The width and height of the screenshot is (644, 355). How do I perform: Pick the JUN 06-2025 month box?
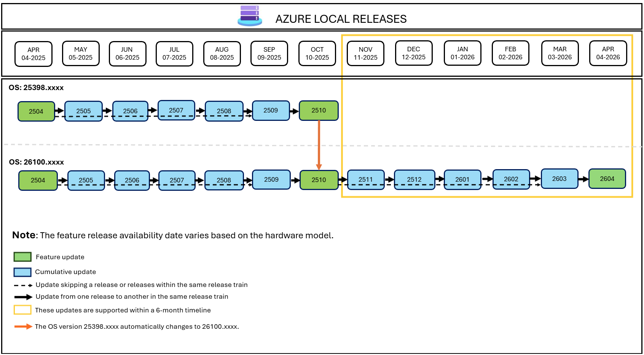click(x=128, y=54)
